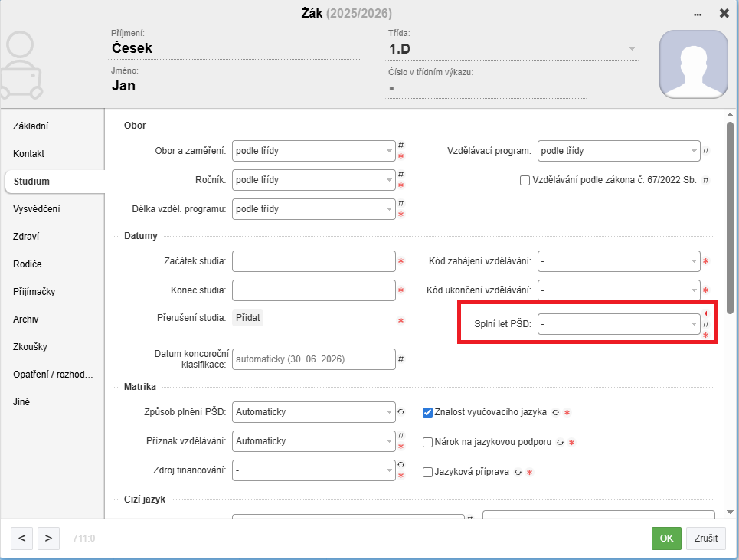Uncheck Znalost vyučovacího jazyka
The height and width of the screenshot is (560, 739).
click(x=428, y=412)
